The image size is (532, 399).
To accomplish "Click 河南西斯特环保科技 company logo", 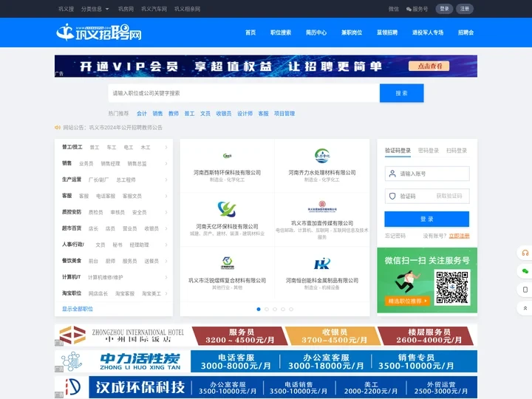I will [227, 156].
